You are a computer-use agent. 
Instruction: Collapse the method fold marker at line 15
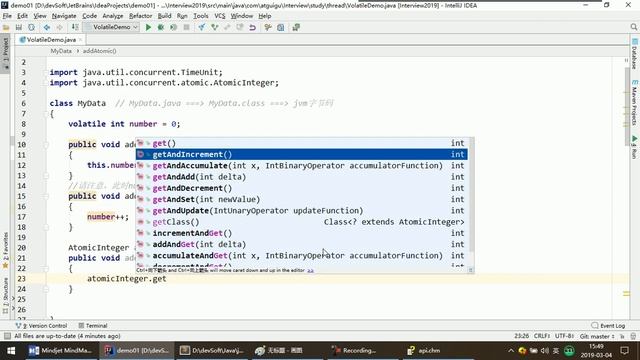pos(46,196)
